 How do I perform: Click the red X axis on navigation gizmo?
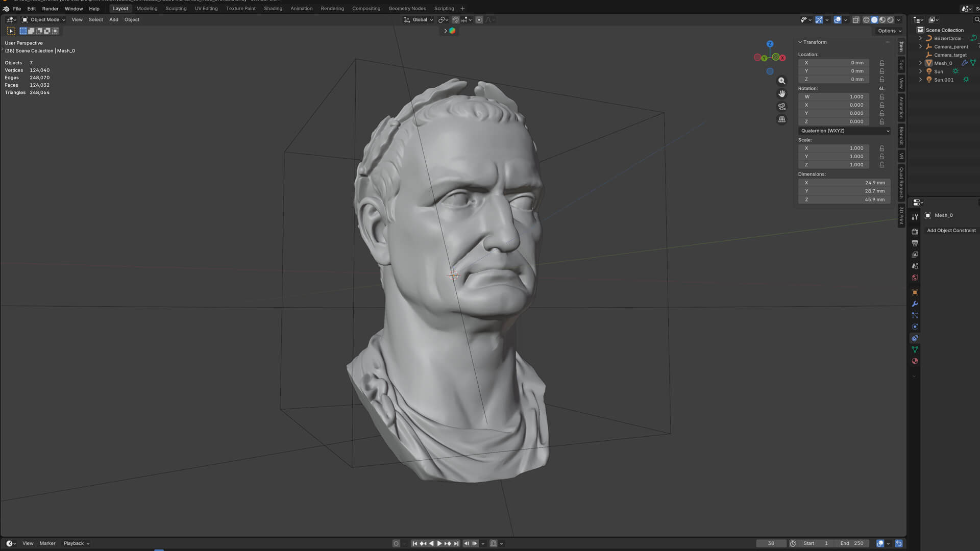click(782, 58)
